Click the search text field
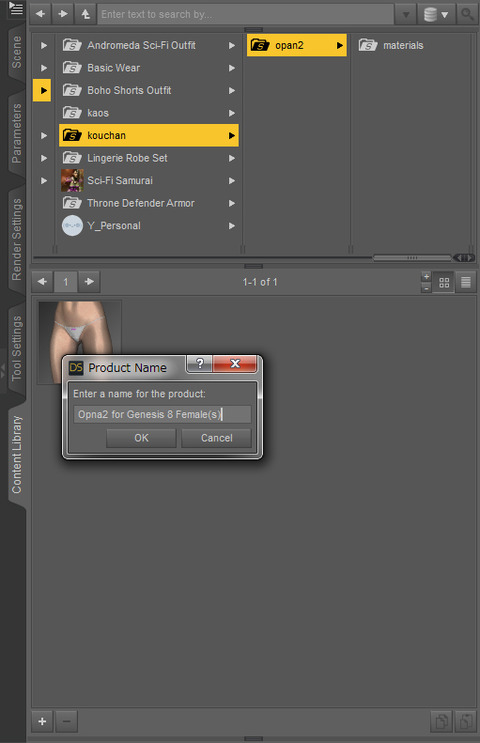480x743 pixels. [245, 14]
